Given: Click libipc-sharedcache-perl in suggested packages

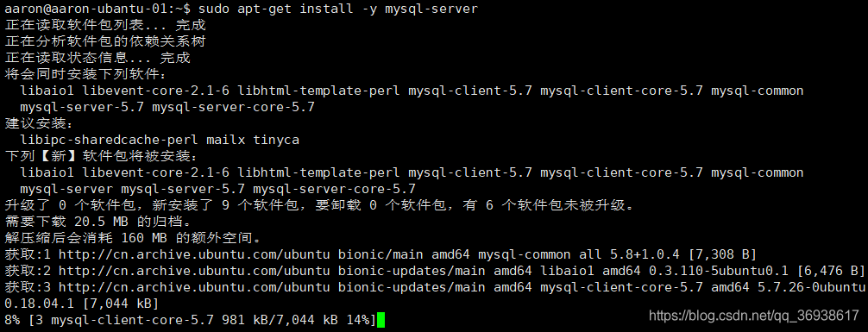Looking at the screenshot, I should click(x=109, y=140).
